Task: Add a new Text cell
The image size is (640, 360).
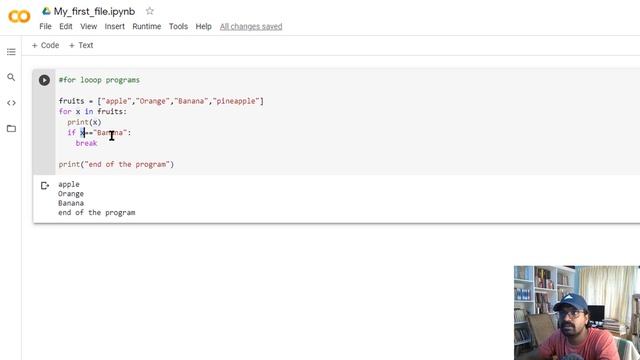Action: pos(81,45)
